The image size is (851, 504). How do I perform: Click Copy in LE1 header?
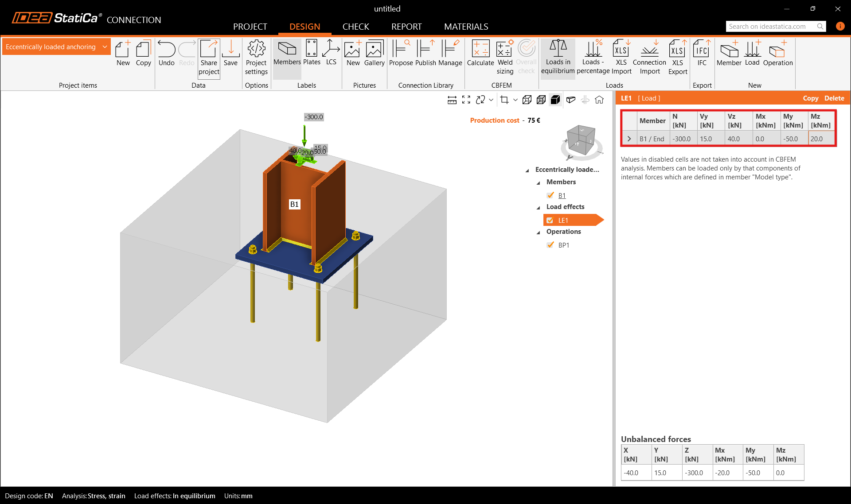pos(810,98)
